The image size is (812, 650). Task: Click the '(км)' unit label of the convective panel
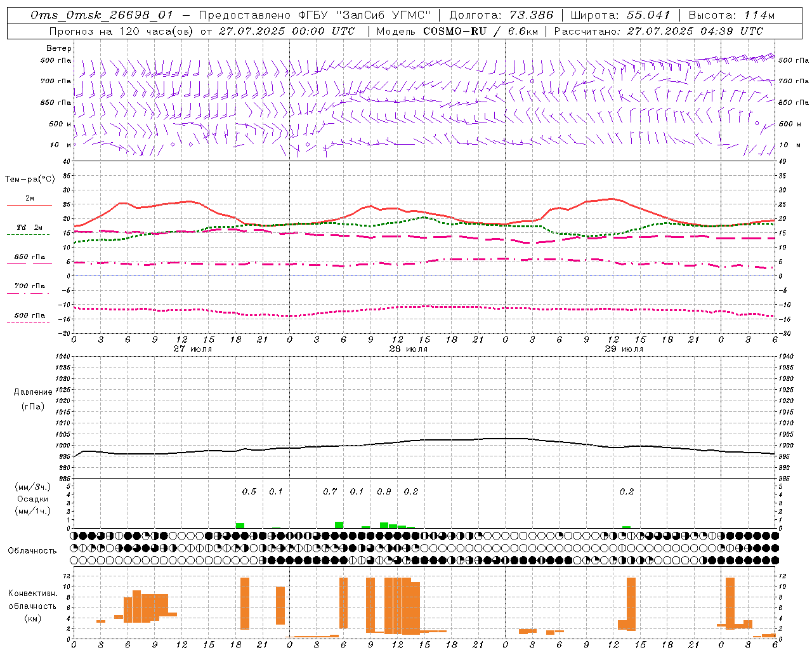tap(33, 618)
